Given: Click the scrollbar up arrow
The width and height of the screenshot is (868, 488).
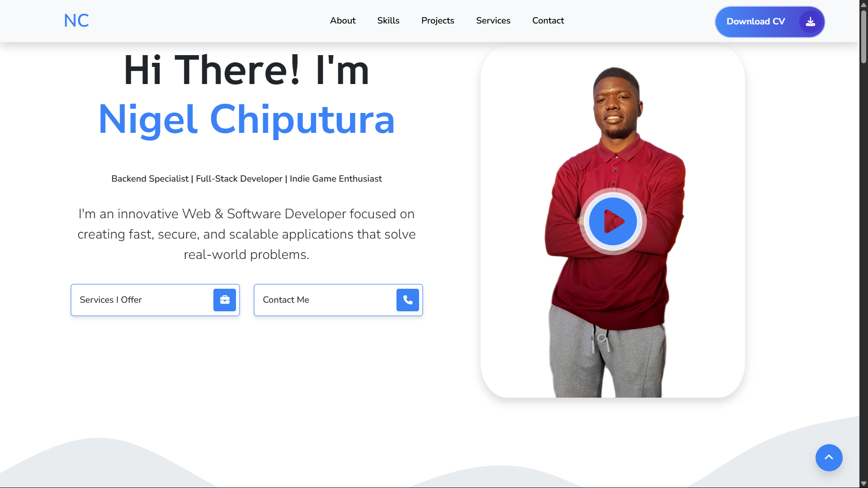Looking at the screenshot, I should tap(863, 5).
